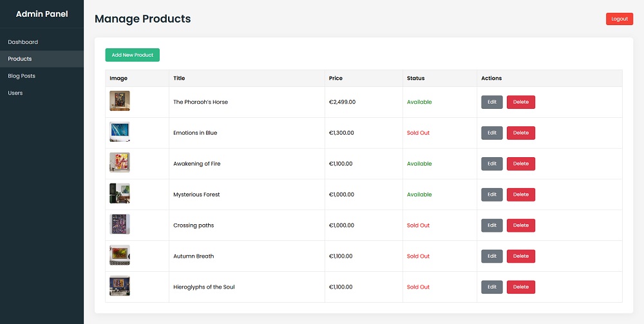
Task: Open the Dashboard sidebar item
Action: tap(23, 42)
